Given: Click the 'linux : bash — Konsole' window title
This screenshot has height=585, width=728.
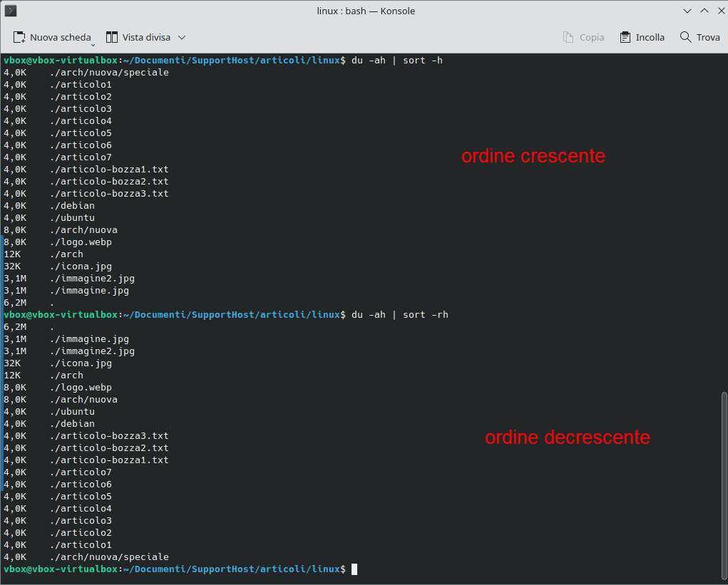Looking at the screenshot, I should click(x=366, y=11).
